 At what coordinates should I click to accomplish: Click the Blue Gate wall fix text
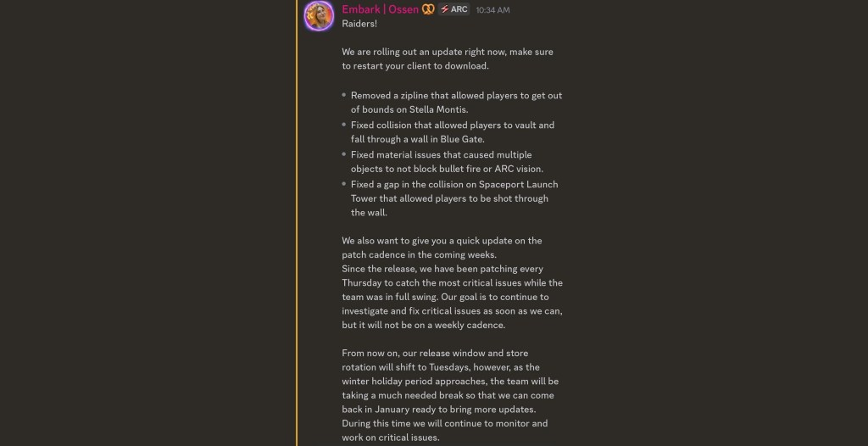coord(453,132)
